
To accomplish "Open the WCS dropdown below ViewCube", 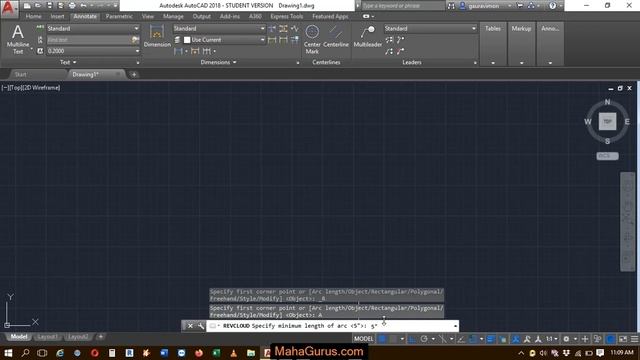I will 607,156.
